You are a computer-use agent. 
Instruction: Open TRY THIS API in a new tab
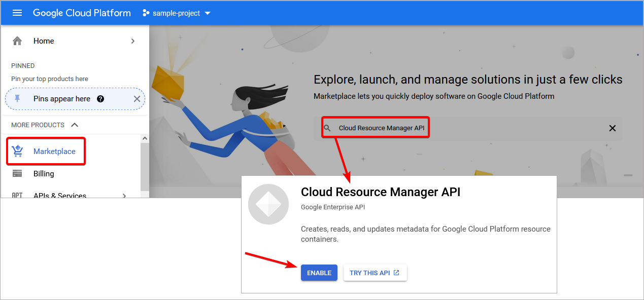point(375,273)
